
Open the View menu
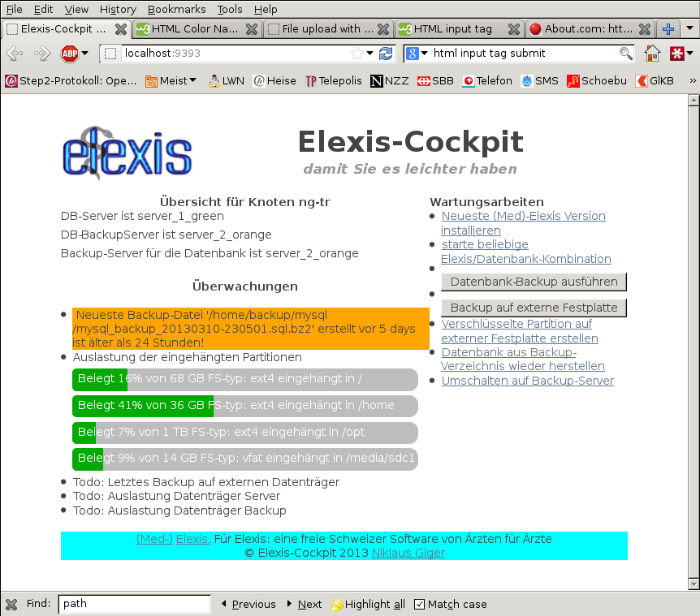click(x=76, y=10)
